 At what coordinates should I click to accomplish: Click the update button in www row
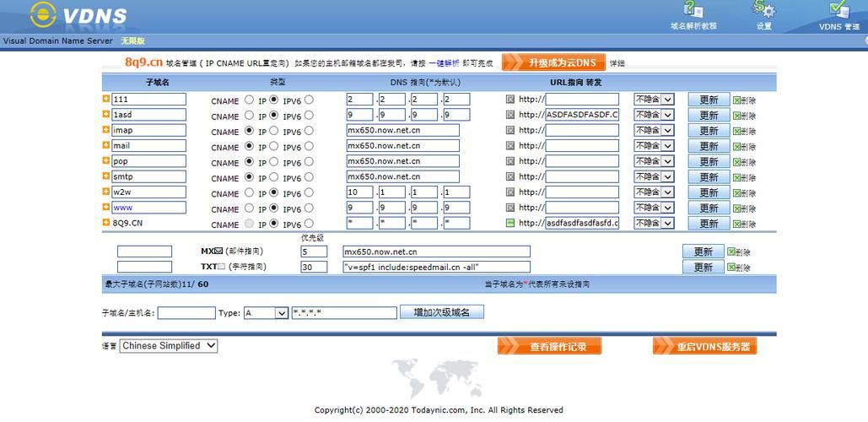(x=709, y=208)
